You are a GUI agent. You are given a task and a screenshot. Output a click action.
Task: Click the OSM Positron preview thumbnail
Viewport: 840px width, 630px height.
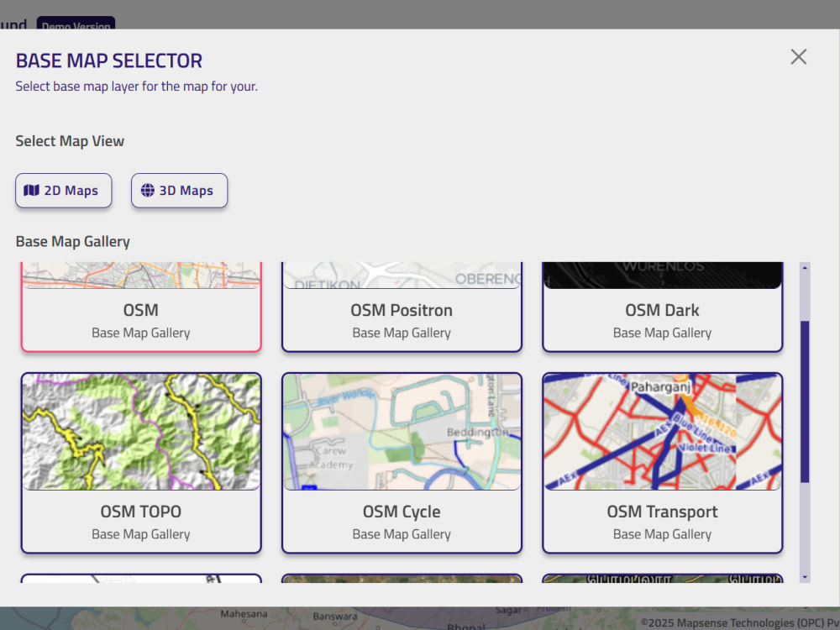pyautogui.click(x=402, y=276)
